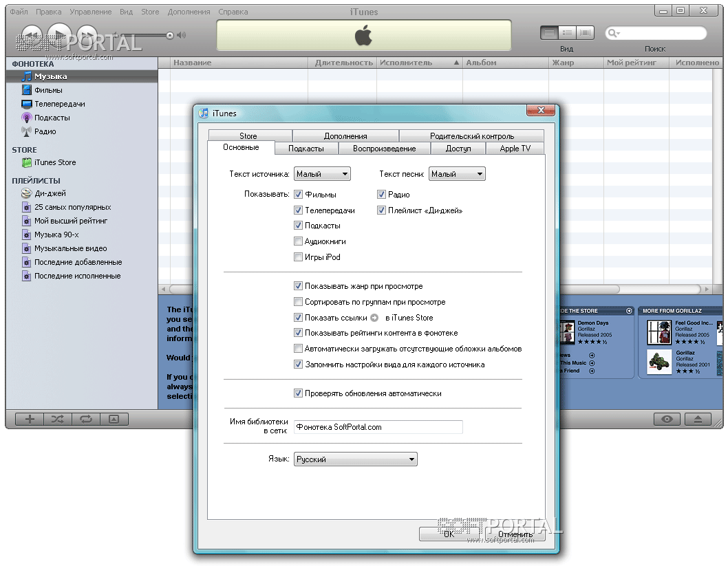Viewport: 728px width, 566px height.
Task: Switch to the Apple TV tab
Action: tap(515, 149)
